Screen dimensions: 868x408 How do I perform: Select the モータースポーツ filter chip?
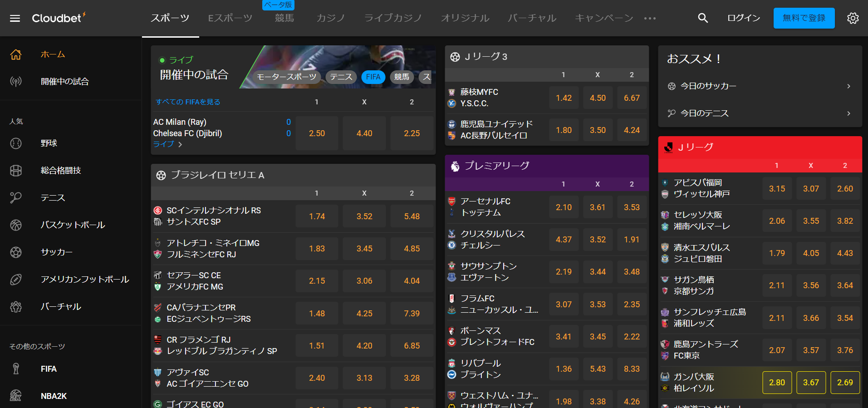(x=287, y=77)
